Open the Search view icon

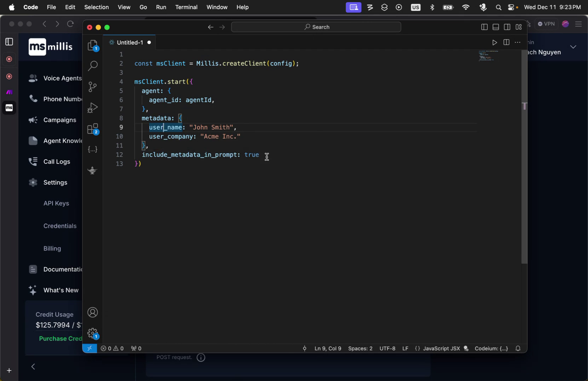92,66
